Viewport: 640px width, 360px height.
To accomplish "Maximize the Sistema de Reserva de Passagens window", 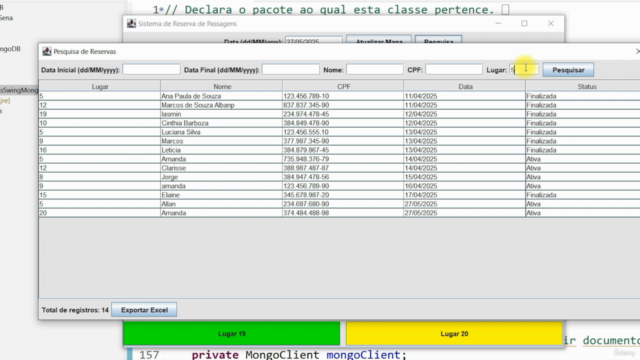I will (524, 24).
